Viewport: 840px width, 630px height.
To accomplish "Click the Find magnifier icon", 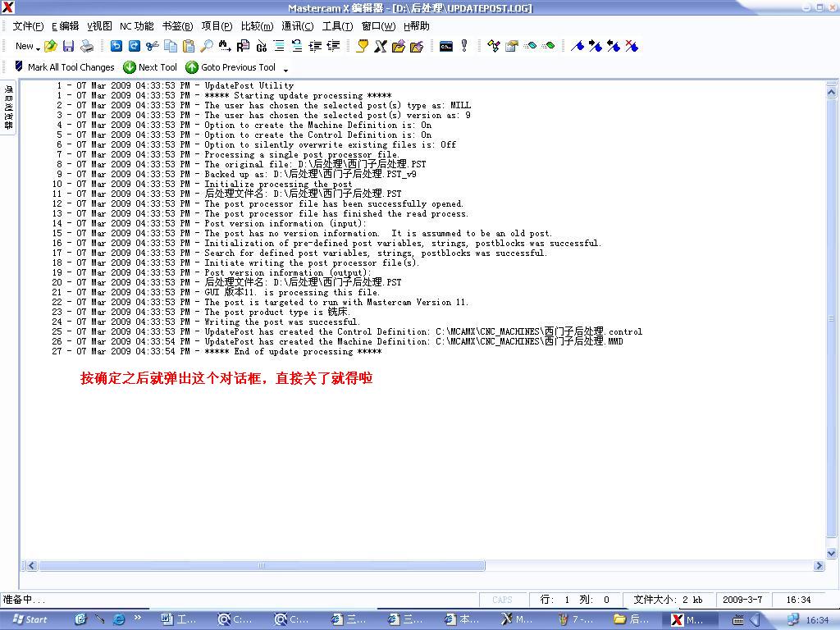I will point(206,47).
